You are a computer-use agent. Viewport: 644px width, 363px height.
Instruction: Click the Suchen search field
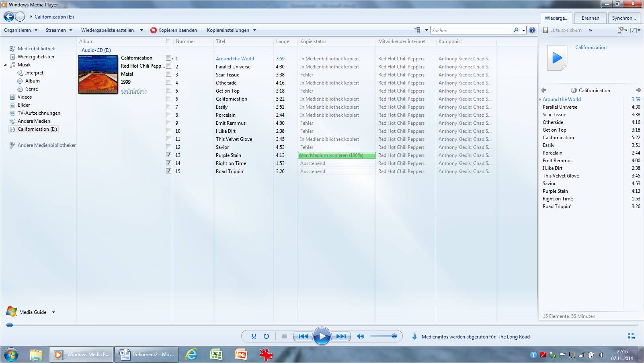tap(471, 30)
